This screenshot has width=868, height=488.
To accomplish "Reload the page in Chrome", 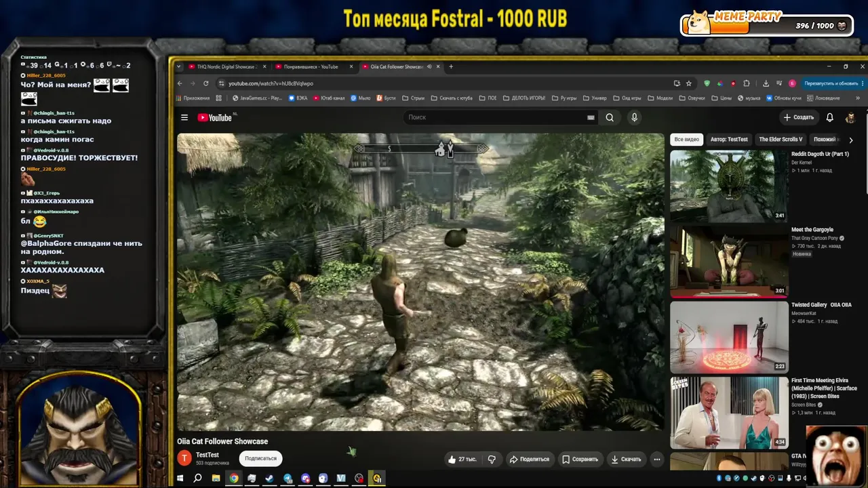I will [x=206, y=83].
